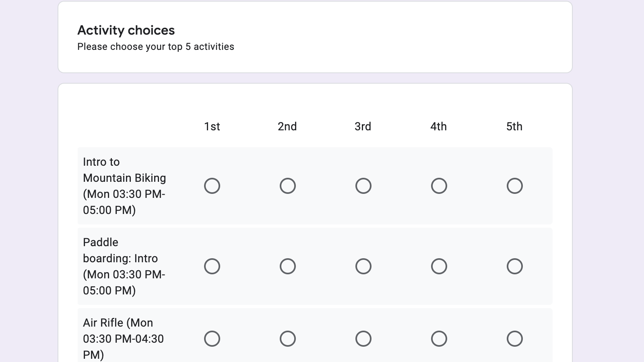Mark Paddle boarding as 3rd choice

pyautogui.click(x=363, y=266)
